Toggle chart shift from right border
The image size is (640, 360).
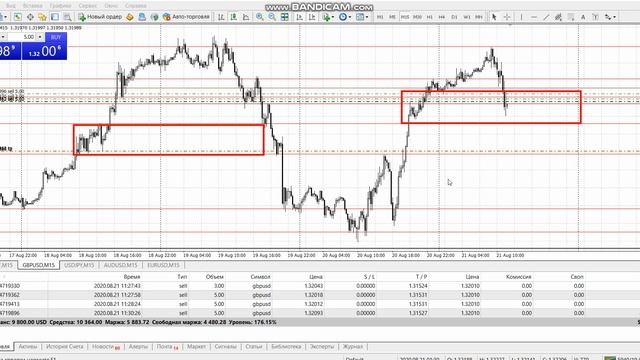pyautogui.click(x=312, y=17)
